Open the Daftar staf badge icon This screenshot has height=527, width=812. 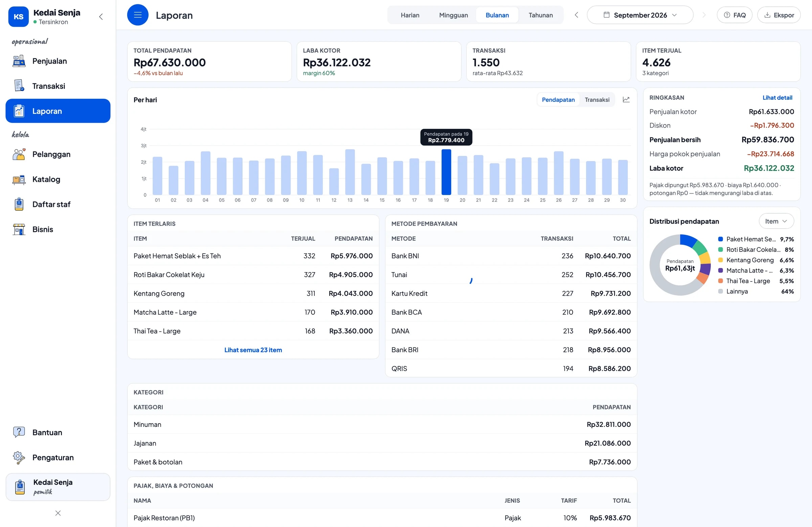(x=19, y=204)
